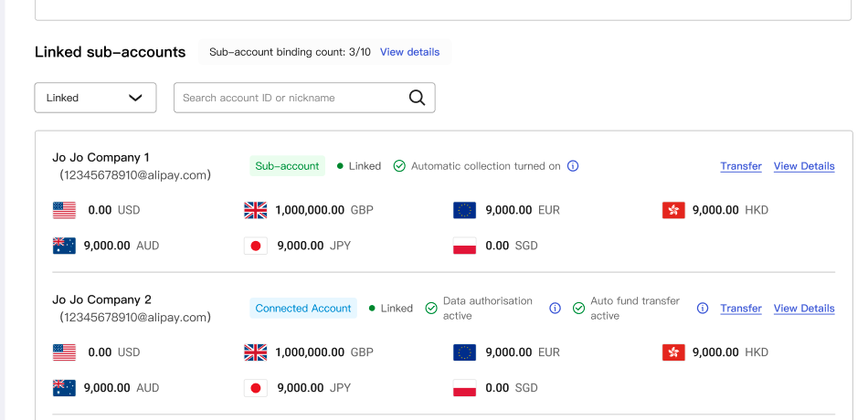Open View Details for Jo Jo Company 2

[x=804, y=309]
